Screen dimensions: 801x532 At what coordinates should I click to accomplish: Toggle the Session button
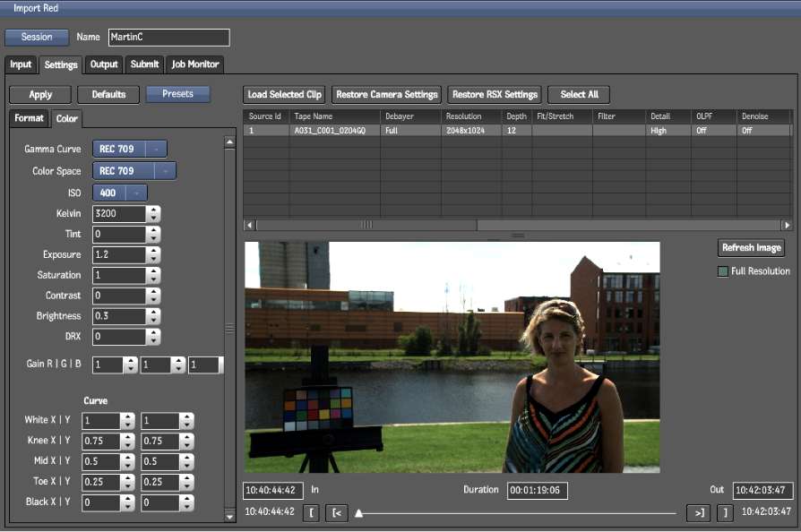click(37, 38)
